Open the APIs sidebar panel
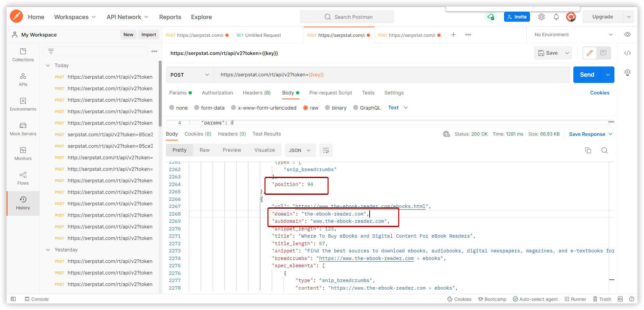This screenshot has height=310, width=644. point(23,80)
